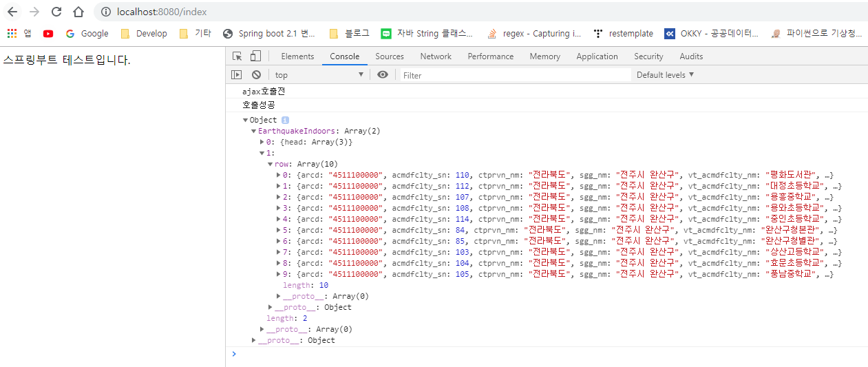Show the console sidebar icon

(237, 74)
